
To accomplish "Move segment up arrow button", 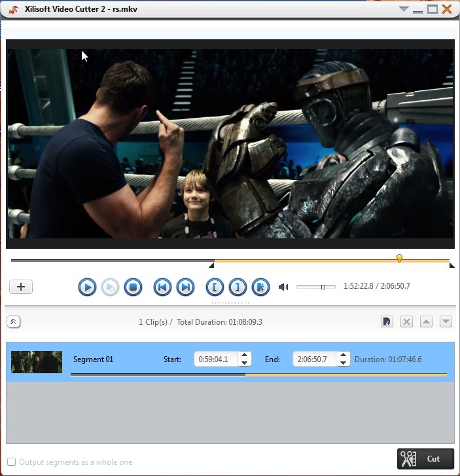I will 427,321.
